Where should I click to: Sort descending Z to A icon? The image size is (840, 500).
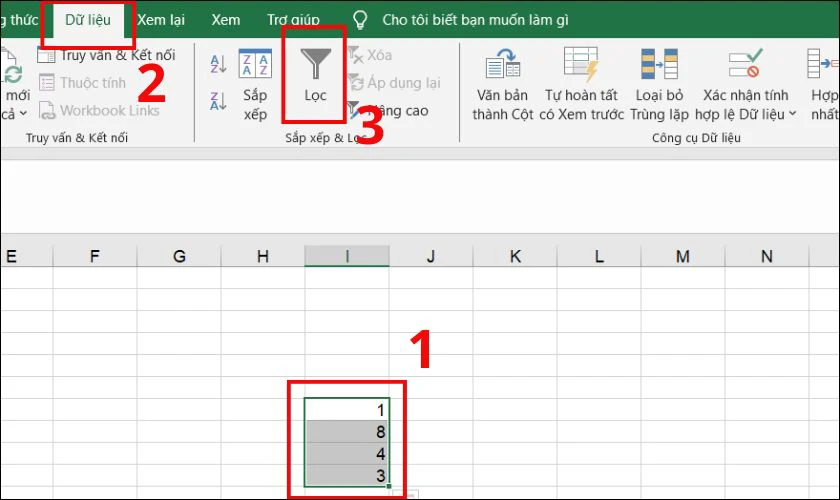click(x=218, y=100)
